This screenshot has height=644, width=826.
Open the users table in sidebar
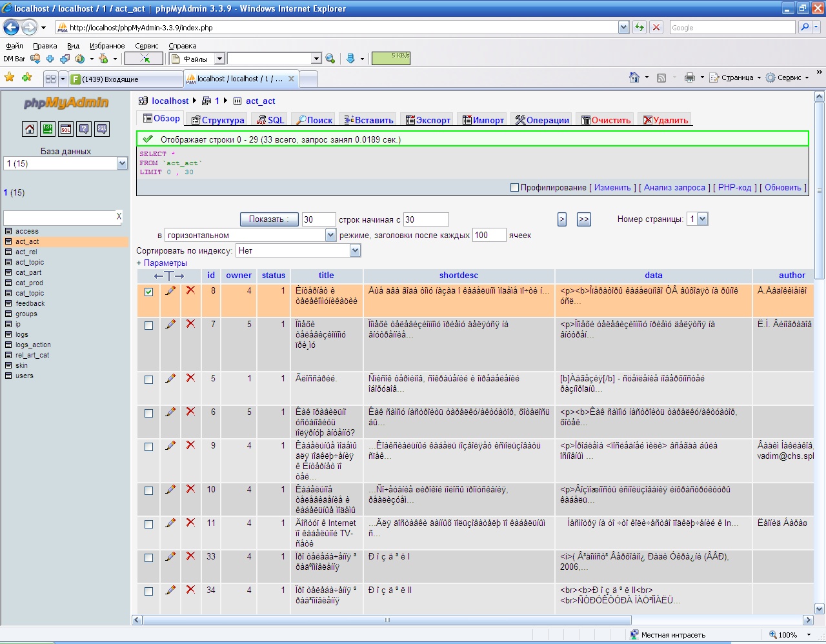(25, 376)
